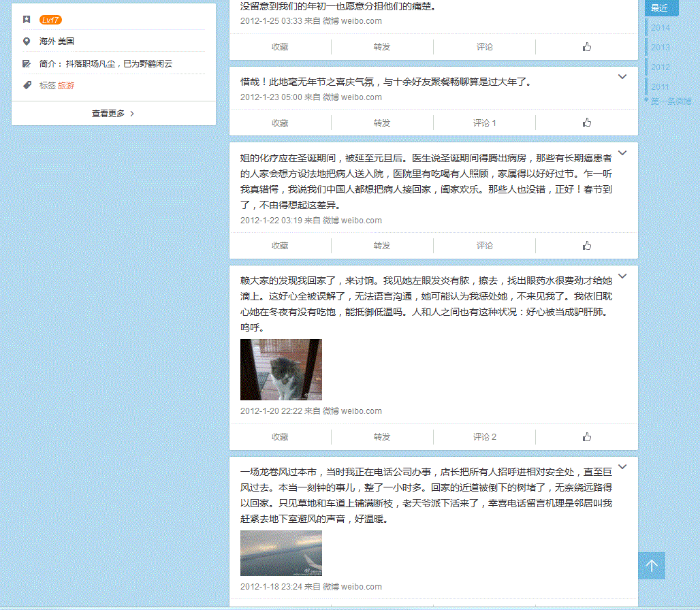Viewport: 700px width, 610px height.
Task: Open 评论 1 on the 2012-1-23 post
Action: 484,123
